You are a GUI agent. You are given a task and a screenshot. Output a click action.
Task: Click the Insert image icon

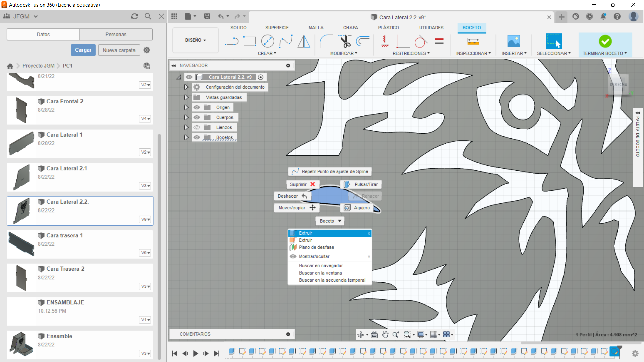coord(514,41)
